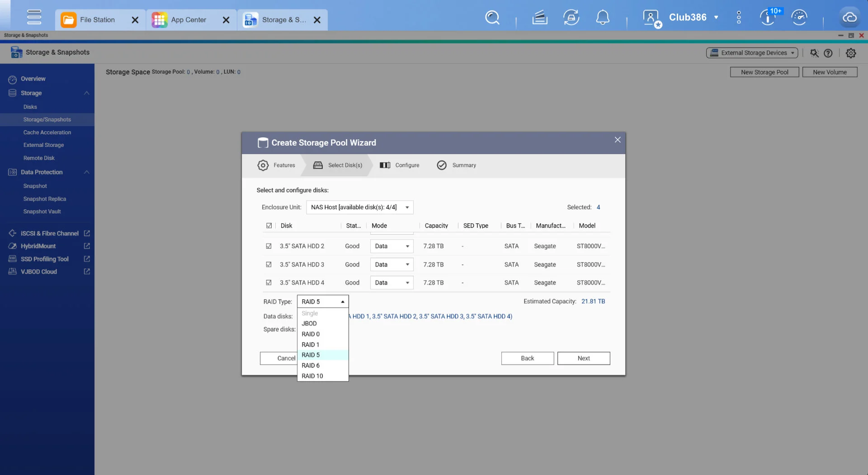Image resolution: width=868 pixels, height=475 pixels.
Task: Select RAID 1 from RAID list
Action: 323,344
